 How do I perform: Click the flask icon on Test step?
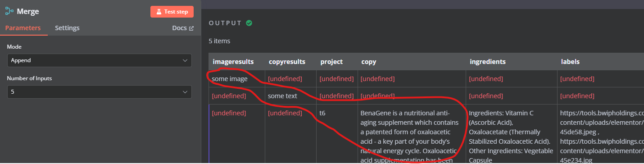[159, 12]
